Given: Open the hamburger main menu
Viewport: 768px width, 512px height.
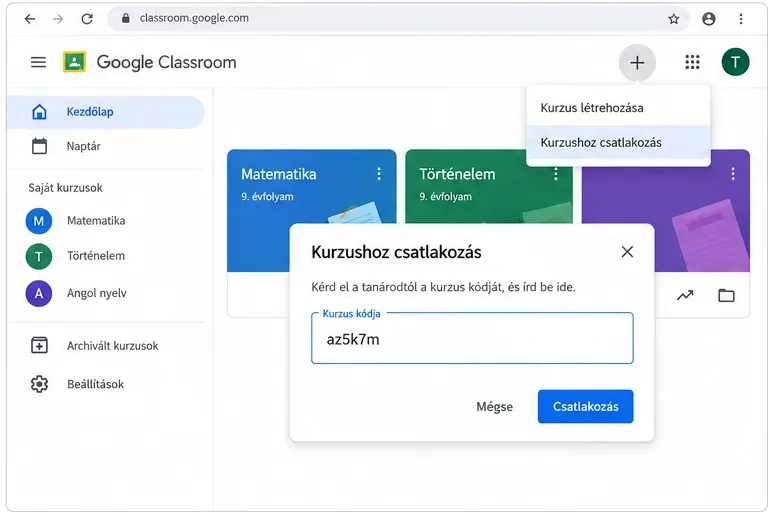Looking at the screenshot, I should coord(38,62).
